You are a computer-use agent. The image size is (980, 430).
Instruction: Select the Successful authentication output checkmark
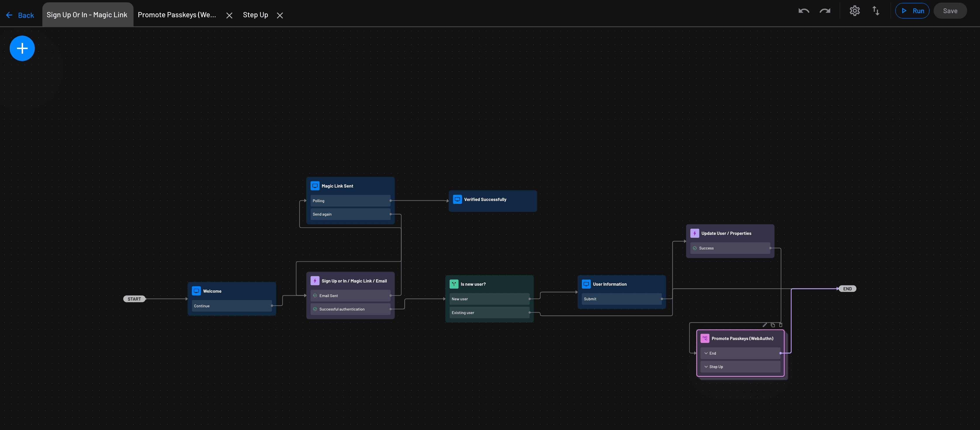[315, 309]
